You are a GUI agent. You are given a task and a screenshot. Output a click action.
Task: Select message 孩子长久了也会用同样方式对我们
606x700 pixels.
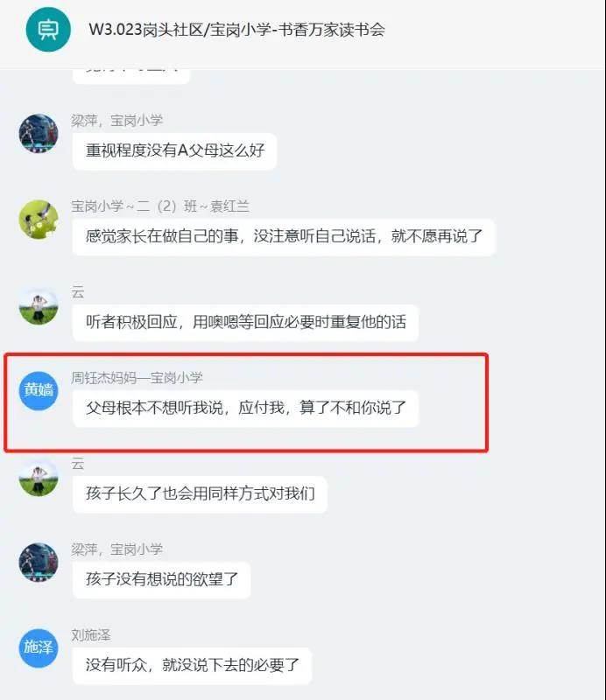coord(201,493)
